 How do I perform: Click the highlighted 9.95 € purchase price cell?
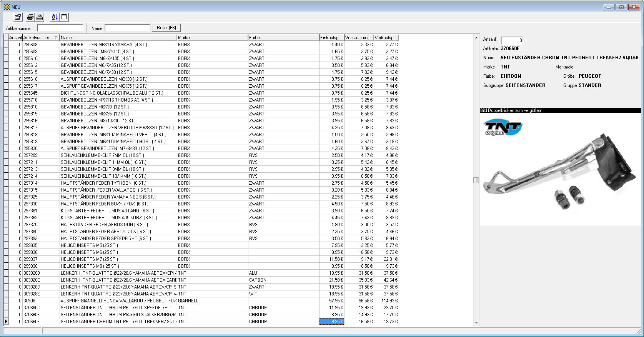click(332, 322)
